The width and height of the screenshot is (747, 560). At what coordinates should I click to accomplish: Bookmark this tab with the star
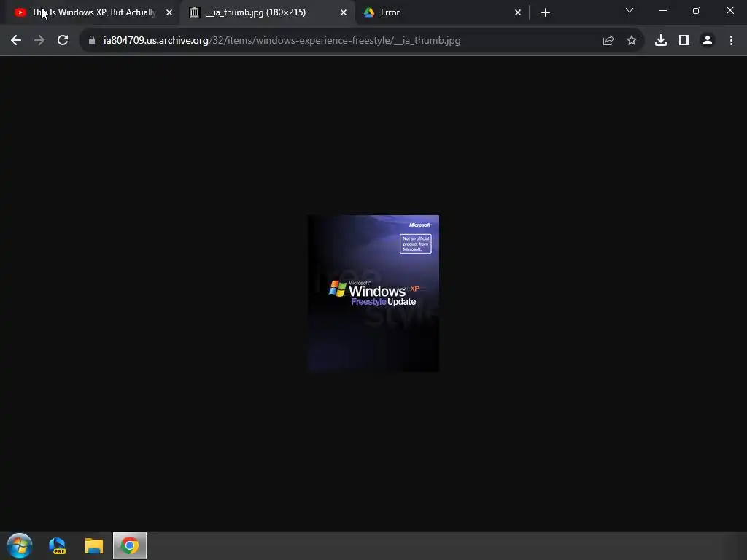(x=632, y=41)
